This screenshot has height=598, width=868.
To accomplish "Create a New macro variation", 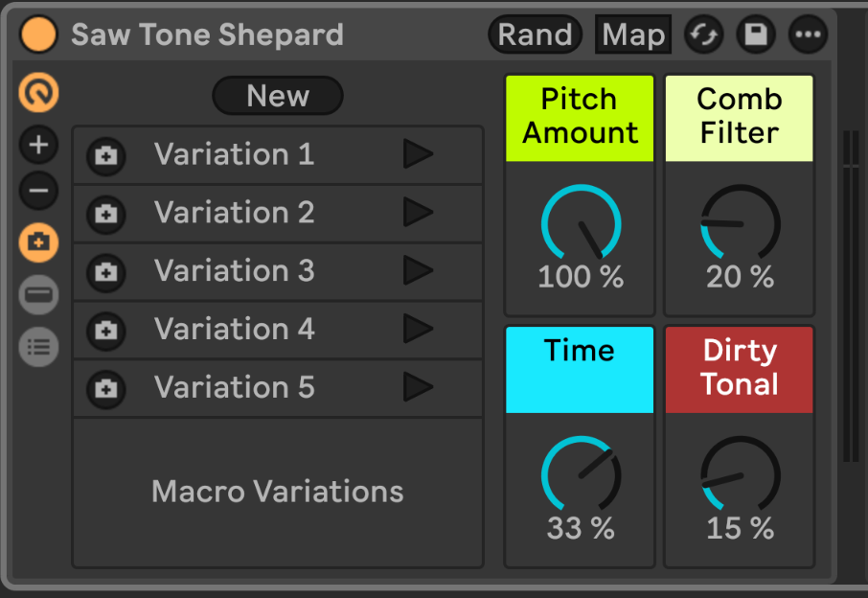I will point(278,96).
